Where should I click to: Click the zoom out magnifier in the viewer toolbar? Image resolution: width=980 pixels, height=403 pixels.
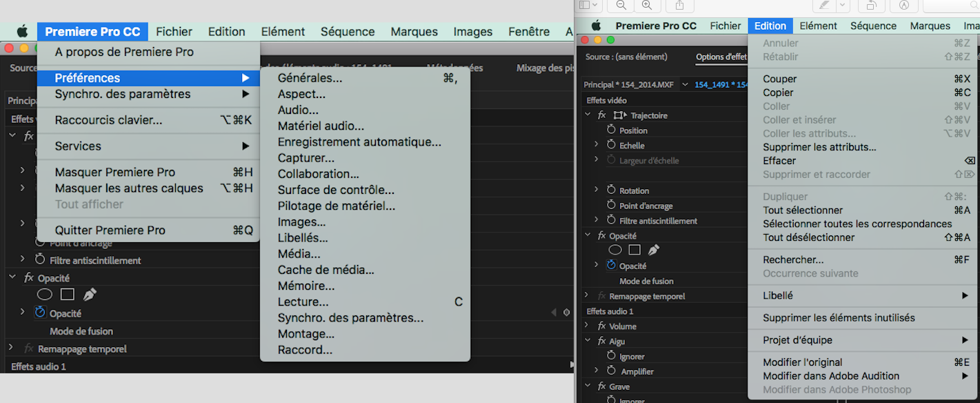[x=621, y=5]
